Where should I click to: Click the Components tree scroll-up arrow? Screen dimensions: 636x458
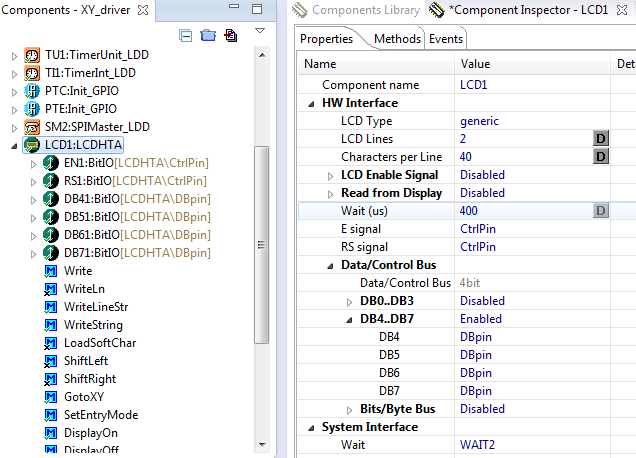[x=262, y=55]
